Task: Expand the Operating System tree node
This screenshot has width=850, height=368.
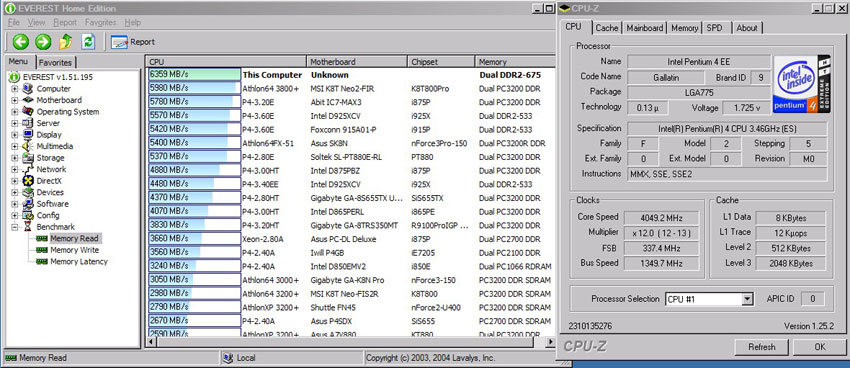Action: (14, 112)
